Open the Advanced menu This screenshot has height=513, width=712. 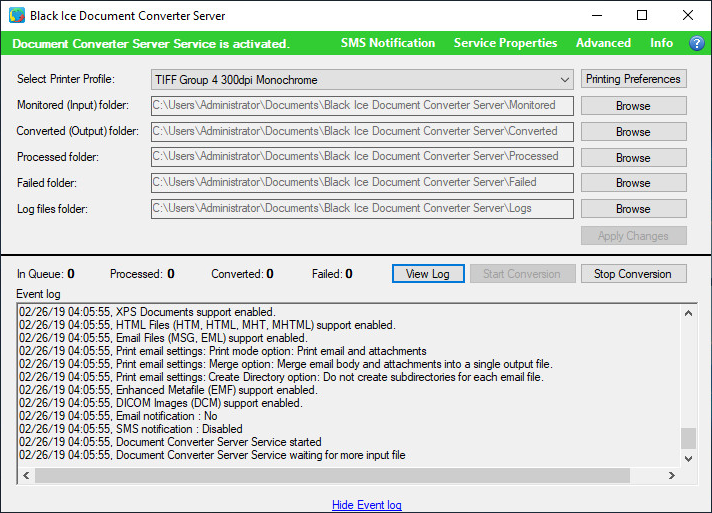click(x=603, y=43)
